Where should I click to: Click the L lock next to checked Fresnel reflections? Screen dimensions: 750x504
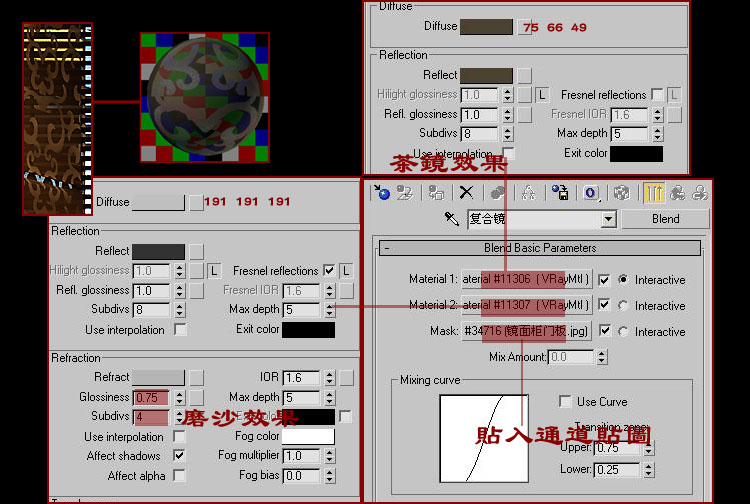(346, 271)
